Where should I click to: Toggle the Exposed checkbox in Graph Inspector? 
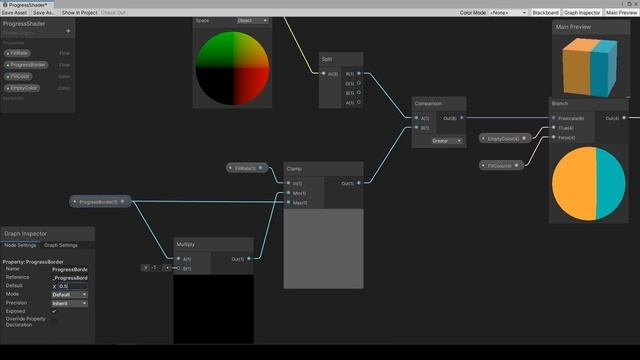pos(54,311)
